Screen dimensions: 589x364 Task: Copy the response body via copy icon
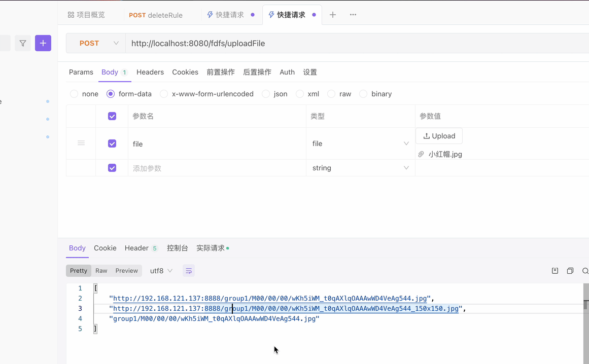(x=570, y=271)
